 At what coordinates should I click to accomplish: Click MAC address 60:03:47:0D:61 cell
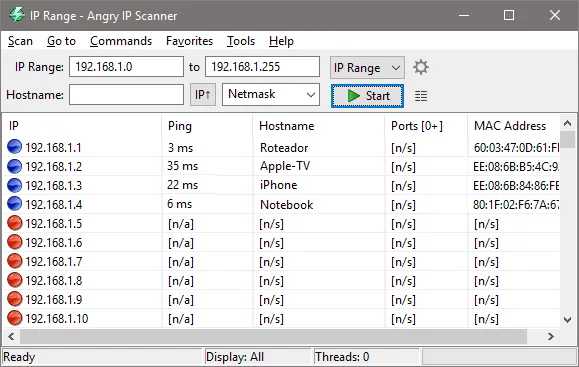tap(516, 148)
